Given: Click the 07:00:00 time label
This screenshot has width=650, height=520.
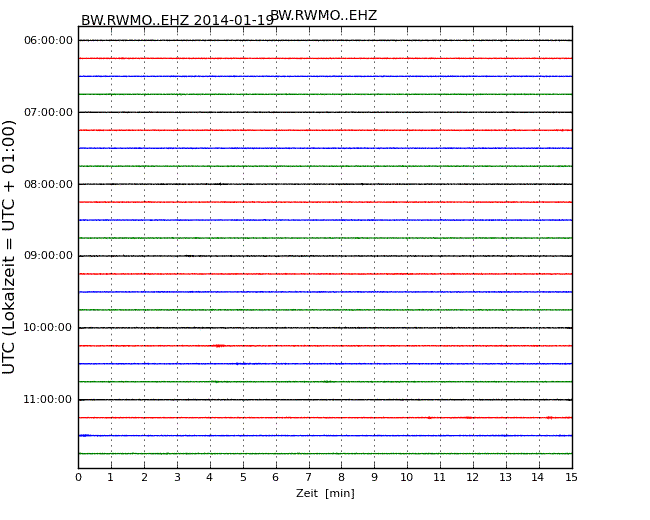Looking at the screenshot, I should click(x=48, y=112).
